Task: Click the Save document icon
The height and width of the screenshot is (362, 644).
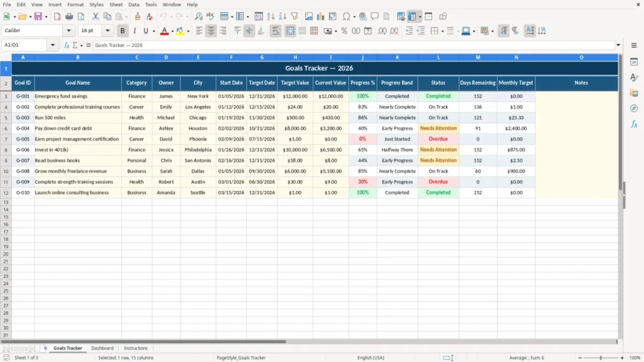Action: (38, 16)
